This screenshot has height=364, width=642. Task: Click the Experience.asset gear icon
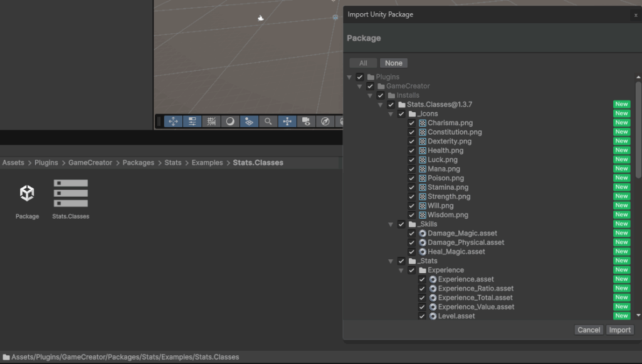(433, 279)
